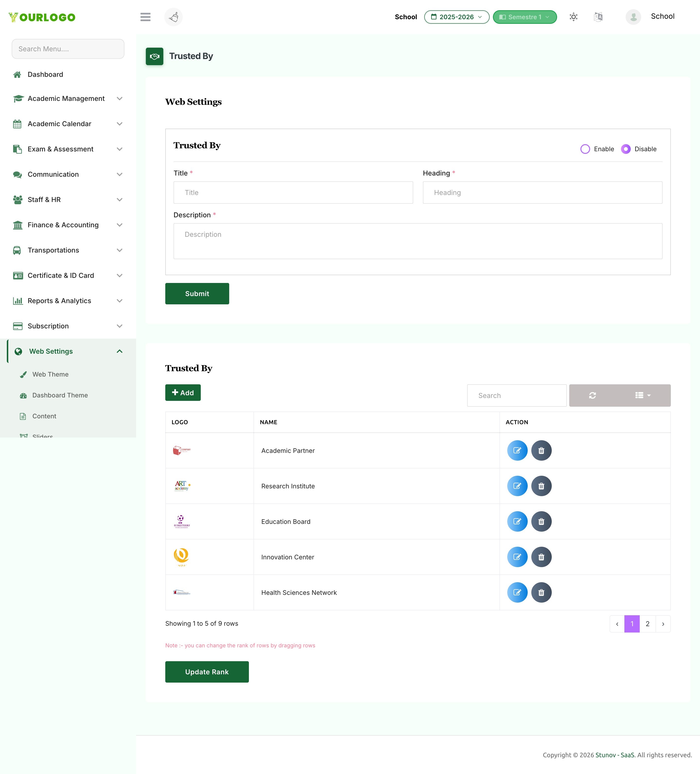Screen dimensions: 700x774
Task: Click the Add button
Action: (183, 393)
